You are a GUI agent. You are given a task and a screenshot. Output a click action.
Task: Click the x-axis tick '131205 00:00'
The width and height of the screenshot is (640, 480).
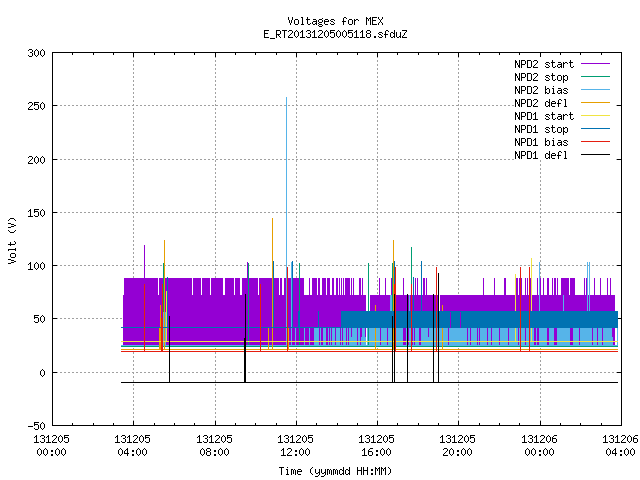(51, 446)
